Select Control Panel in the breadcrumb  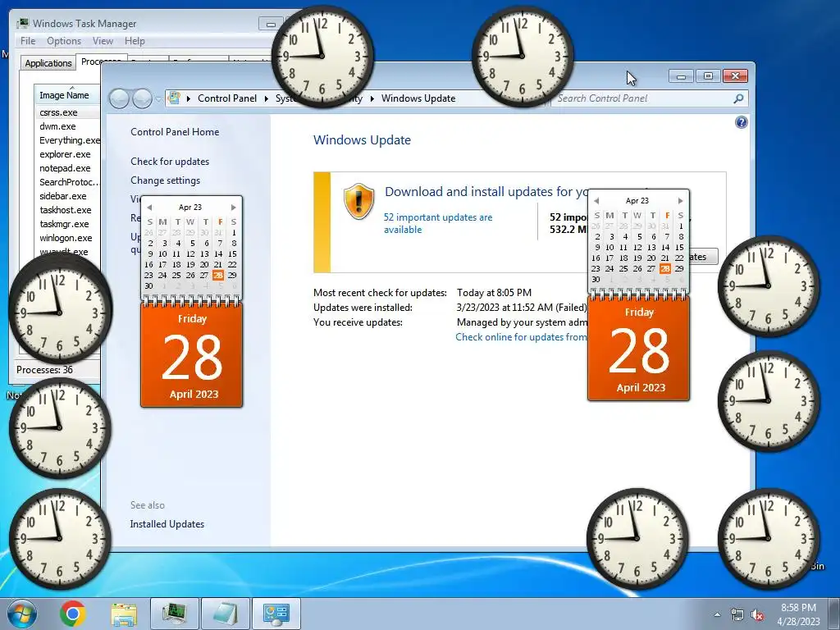[x=227, y=98]
